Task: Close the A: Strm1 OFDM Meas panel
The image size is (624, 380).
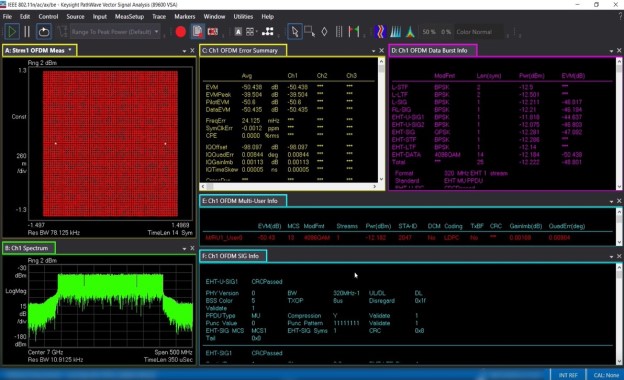Action: pos(192,51)
